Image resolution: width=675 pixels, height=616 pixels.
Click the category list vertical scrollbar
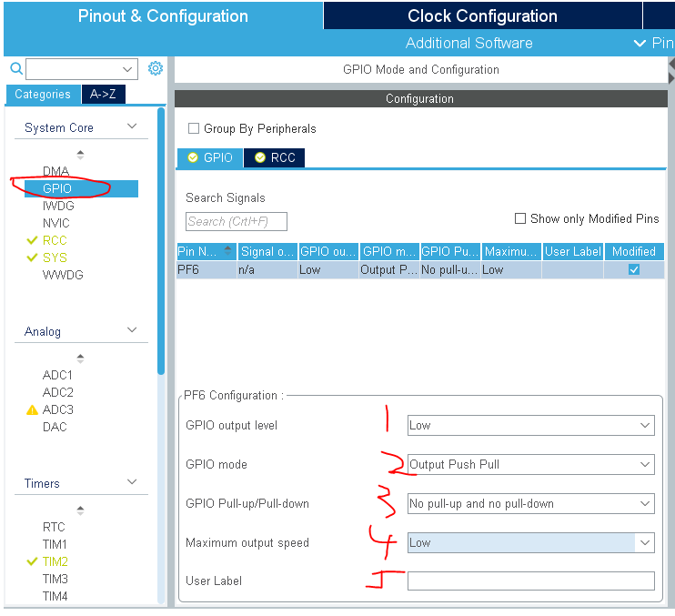[x=161, y=241]
